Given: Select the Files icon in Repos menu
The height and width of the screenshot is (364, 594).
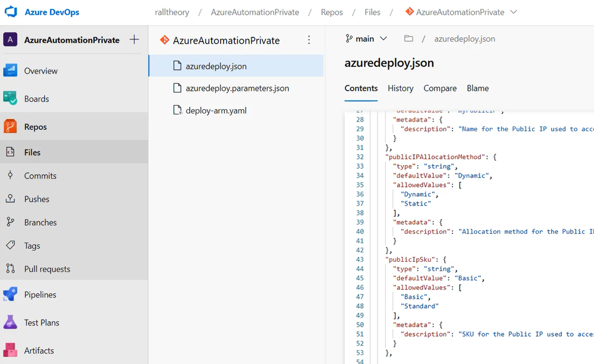Looking at the screenshot, I should click(x=10, y=152).
